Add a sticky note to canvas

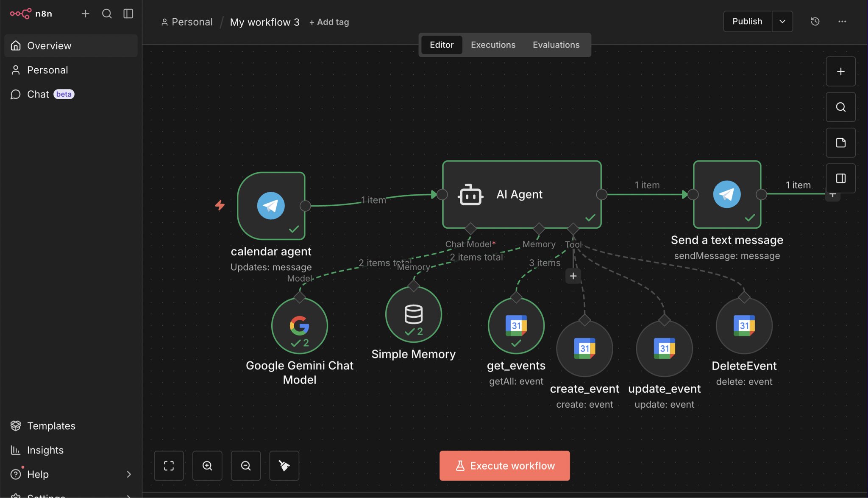click(840, 143)
